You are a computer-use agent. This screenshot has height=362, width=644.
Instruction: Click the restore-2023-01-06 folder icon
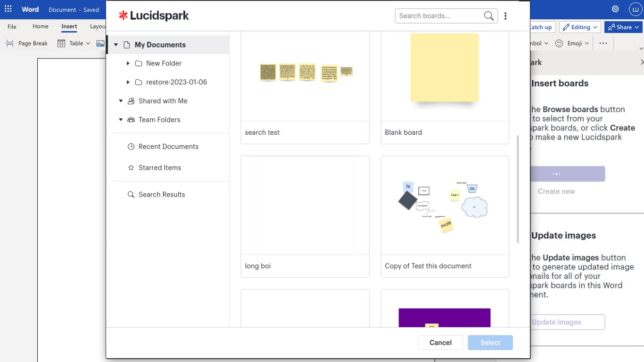[139, 82]
